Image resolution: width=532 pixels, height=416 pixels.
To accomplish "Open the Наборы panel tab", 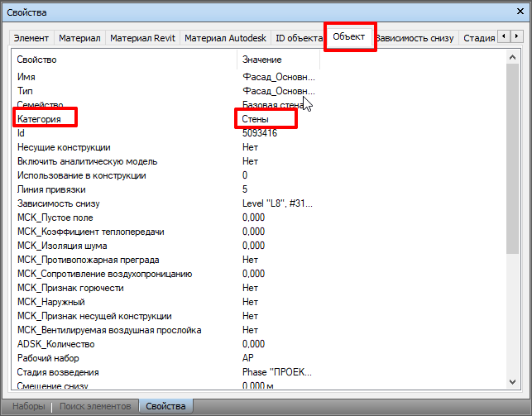I will pos(28,406).
